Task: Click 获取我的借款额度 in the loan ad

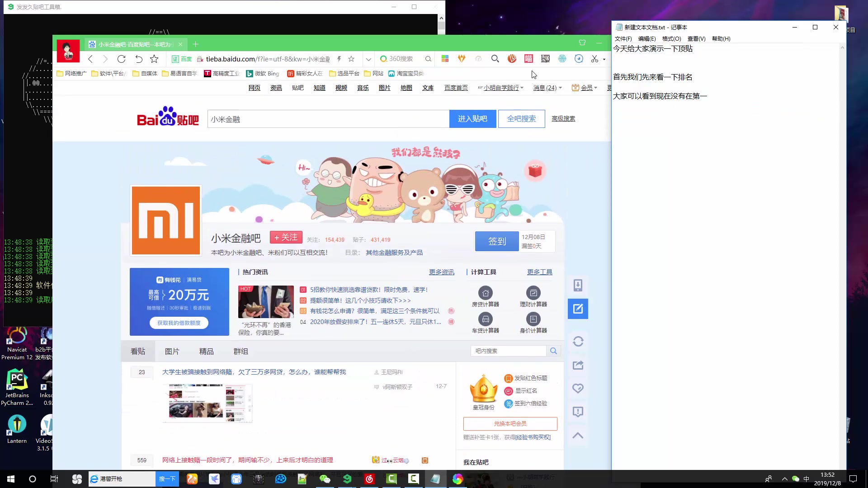Action: (x=179, y=323)
